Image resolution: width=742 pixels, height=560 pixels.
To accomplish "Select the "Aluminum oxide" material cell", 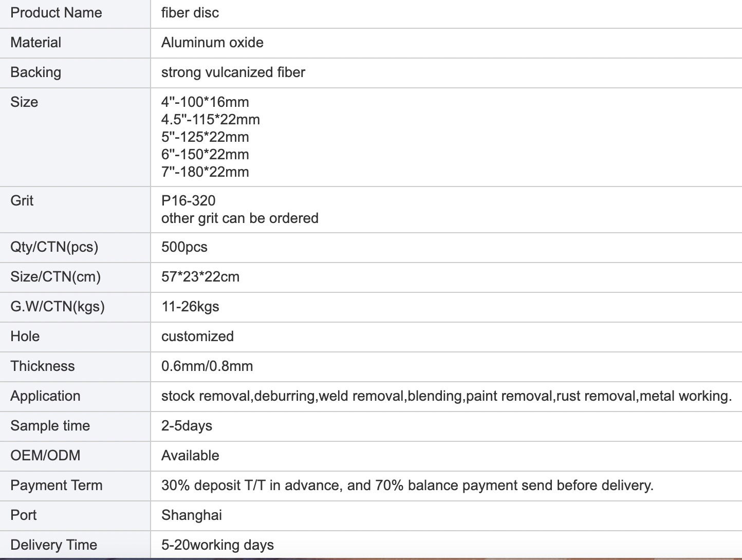I will click(212, 43).
